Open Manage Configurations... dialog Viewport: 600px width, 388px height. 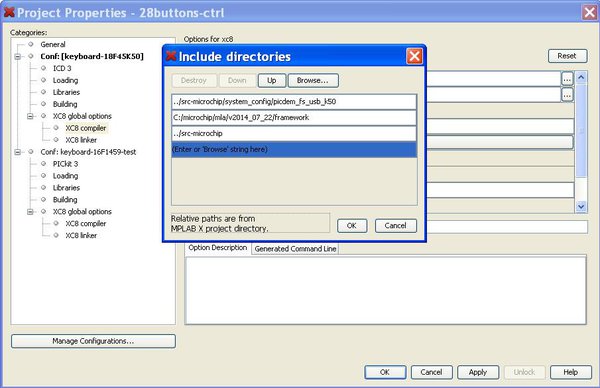(x=93, y=341)
